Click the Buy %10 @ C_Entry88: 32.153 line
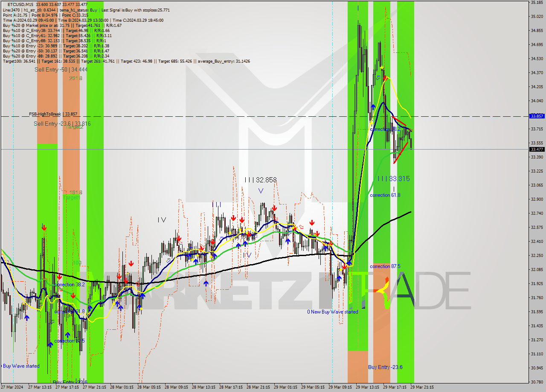Image resolution: width=546 pixels, height=392 pixels. pos(54,40)
